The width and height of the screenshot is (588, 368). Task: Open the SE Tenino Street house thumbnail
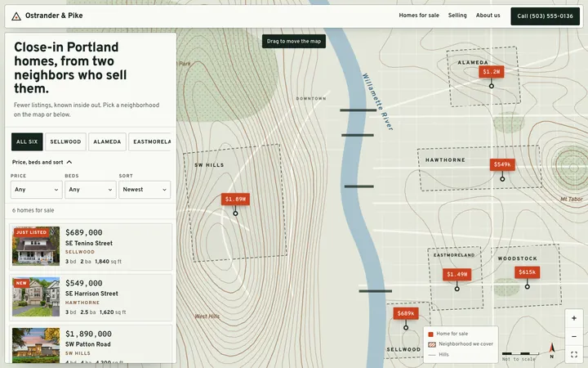[x=36, y=246]
